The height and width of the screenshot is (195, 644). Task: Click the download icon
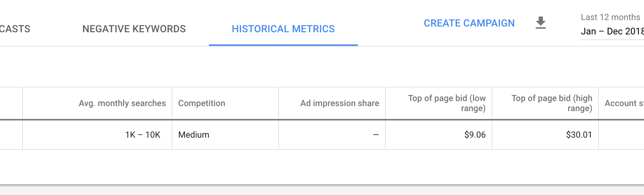point(541,23)
